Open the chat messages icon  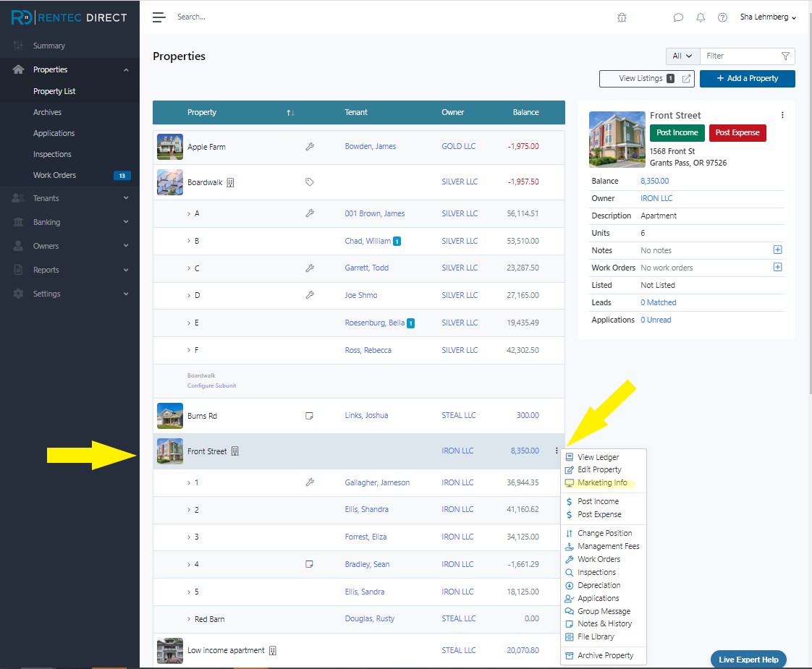[x=678, y=17]
